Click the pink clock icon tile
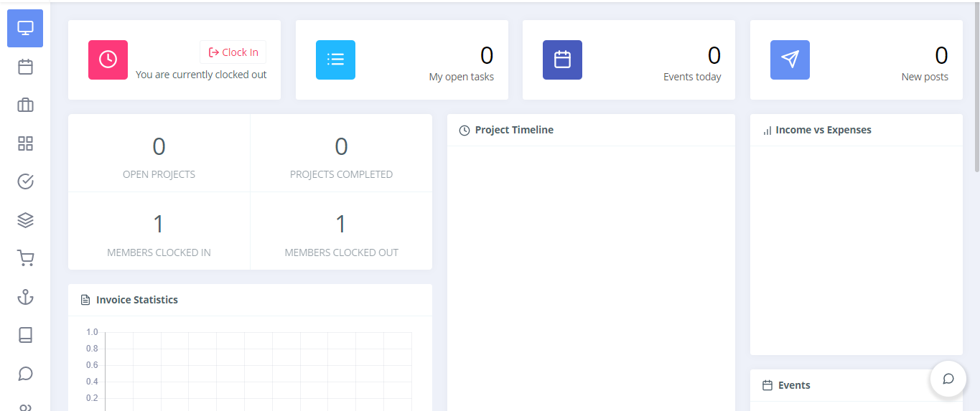The width and height of the screenshot is (980, 411). pos(108,60)
